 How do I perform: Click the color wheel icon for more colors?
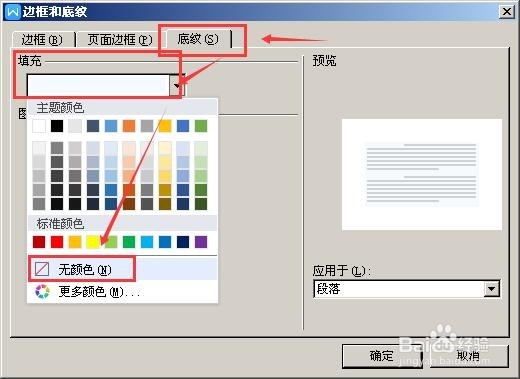(42, 292)
